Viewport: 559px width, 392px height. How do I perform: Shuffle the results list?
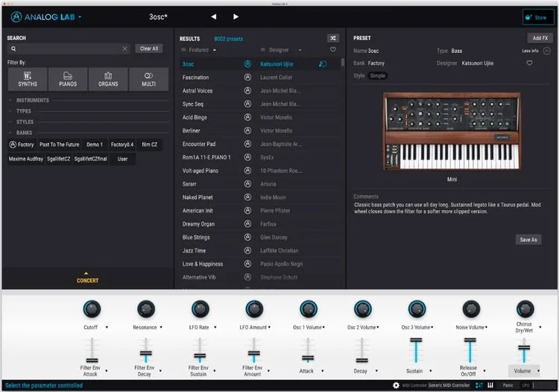(x=333, y=38)
